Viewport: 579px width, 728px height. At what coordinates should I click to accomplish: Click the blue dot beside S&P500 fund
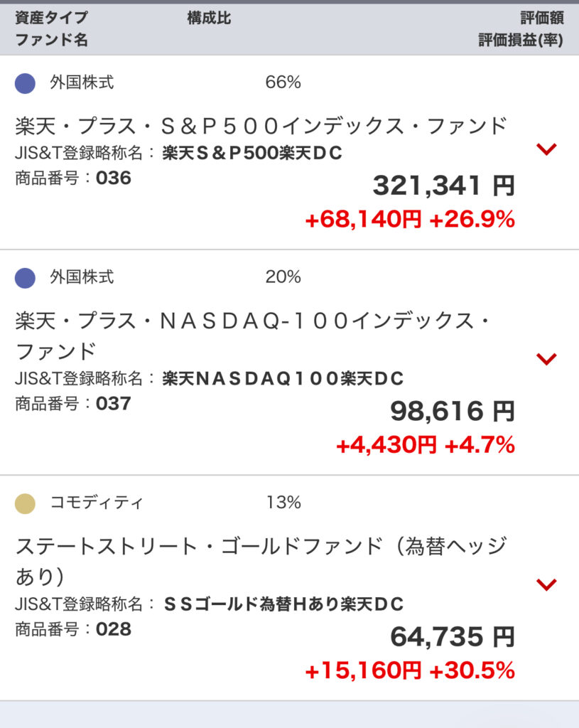pos(26,83)
